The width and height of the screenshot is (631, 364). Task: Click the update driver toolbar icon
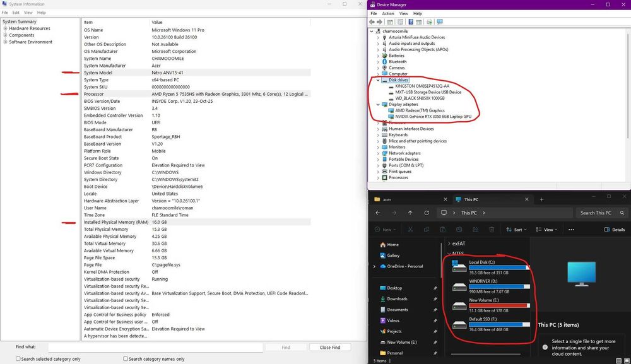(x=429, y=21)
